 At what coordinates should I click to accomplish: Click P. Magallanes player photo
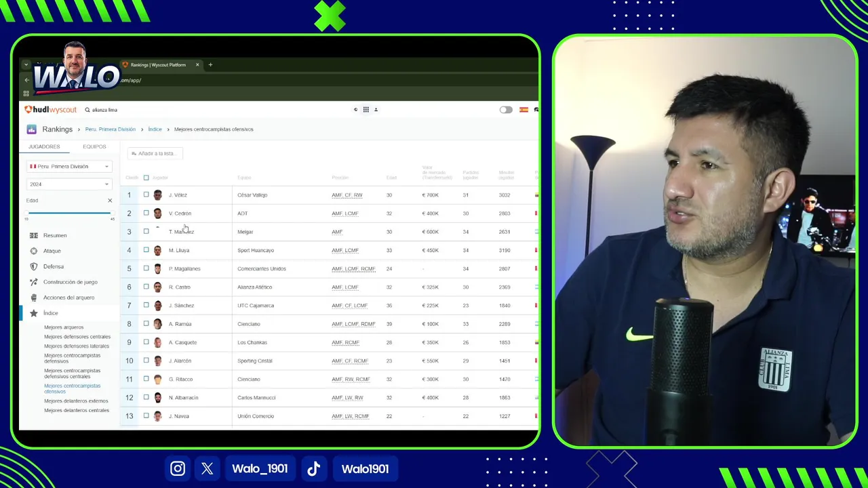pos(158,268)
